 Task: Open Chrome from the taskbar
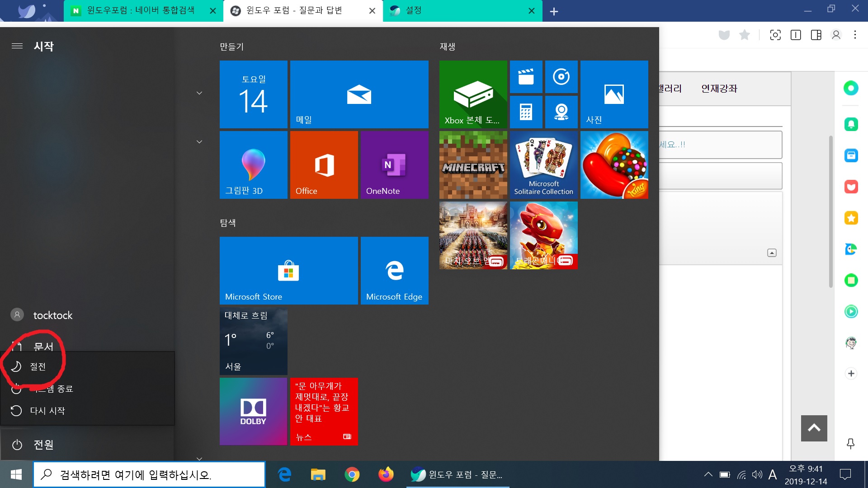[352, 474]
